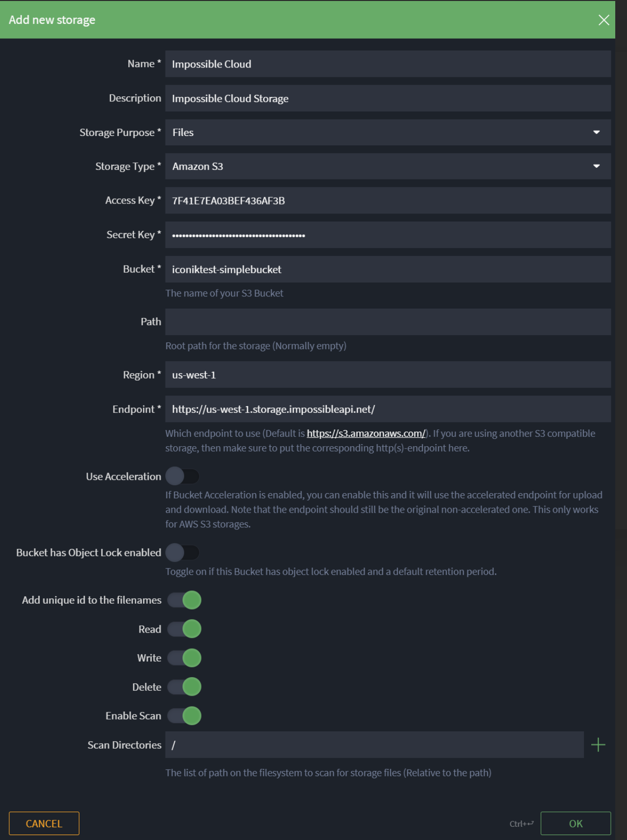
Task: Click CANCEL to dismiss the dialog
Action: (x=44, y=823)
